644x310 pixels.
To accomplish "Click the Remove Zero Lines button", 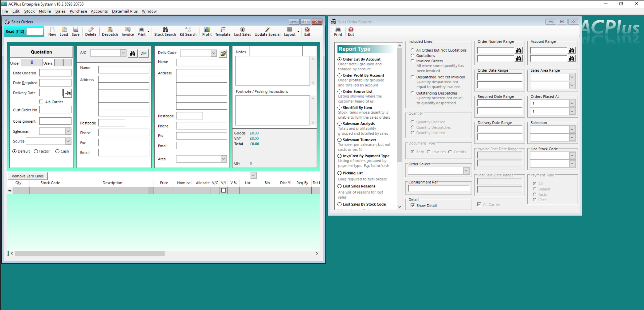I will point(27,176).
